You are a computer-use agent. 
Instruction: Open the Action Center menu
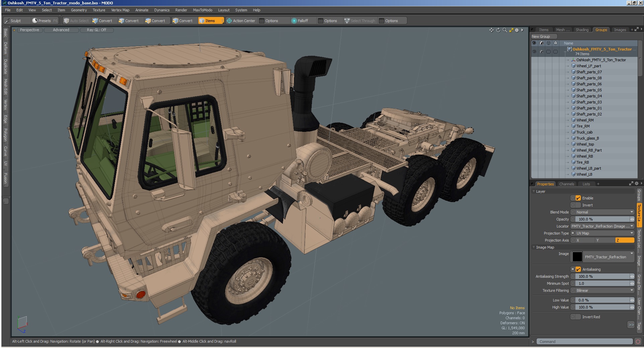coord(241,21)
